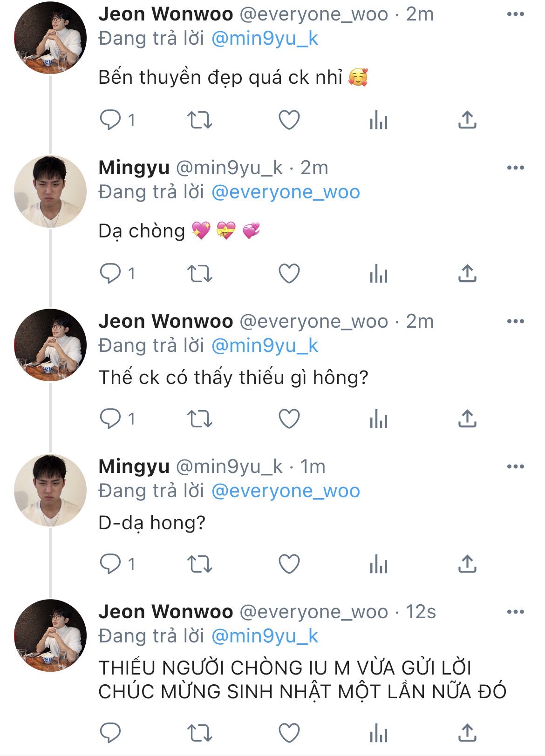Open more options on "THIẾU NGƯỜI CHÒNG" tweet
This screenshot has height=756, width=545.
515,612
